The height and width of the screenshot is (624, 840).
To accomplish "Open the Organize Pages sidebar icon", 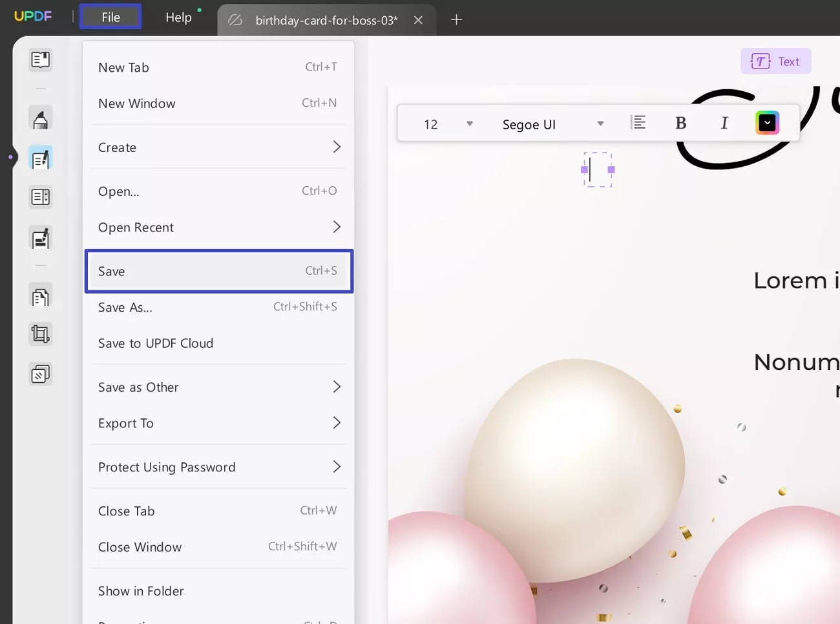I will (40, 297).
